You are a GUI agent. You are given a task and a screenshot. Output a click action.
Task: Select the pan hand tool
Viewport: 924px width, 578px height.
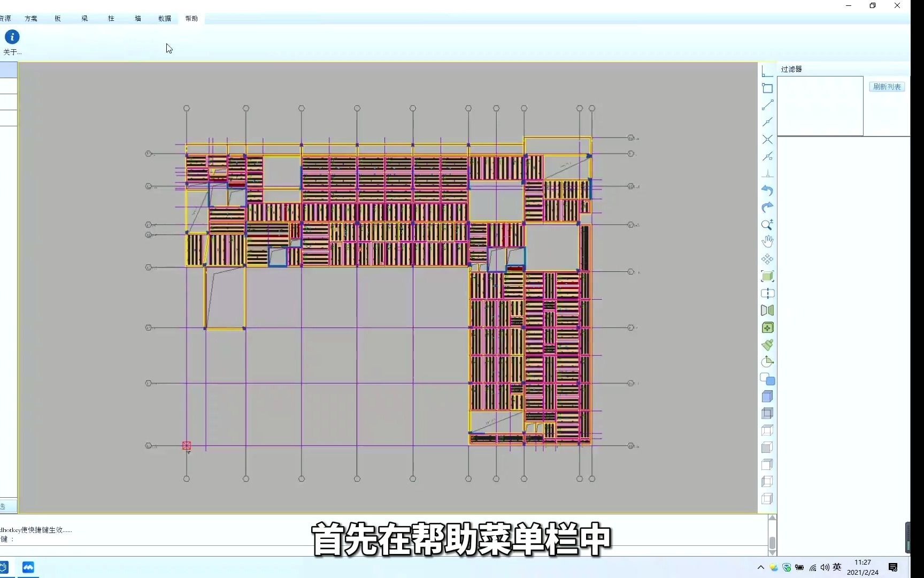coord(767,241)
